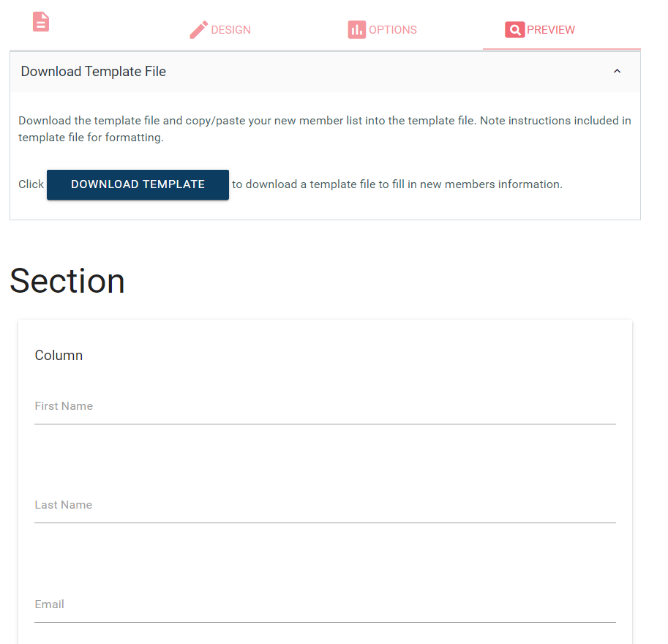
Task: Switch to the Design tab label
Action: tap(230, 30)
